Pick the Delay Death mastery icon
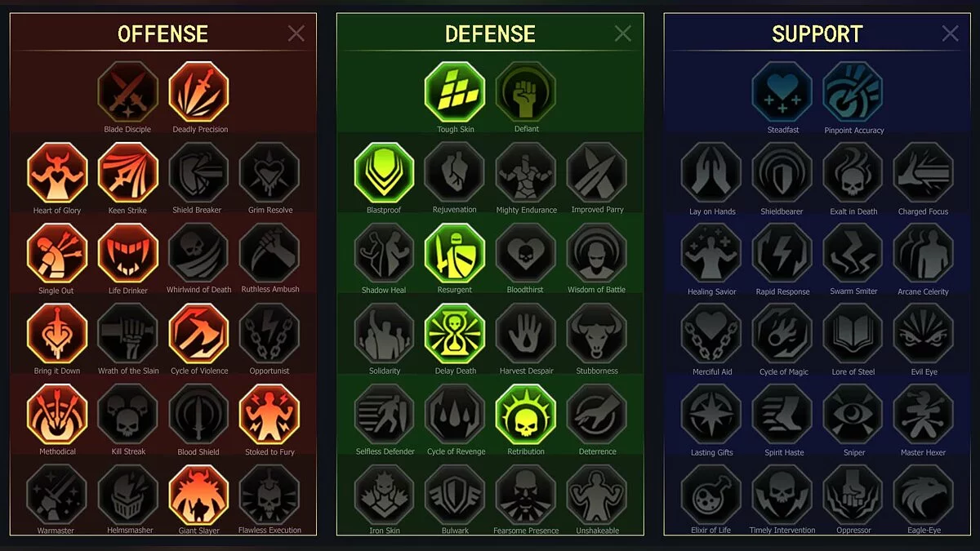 pos(455,334)
